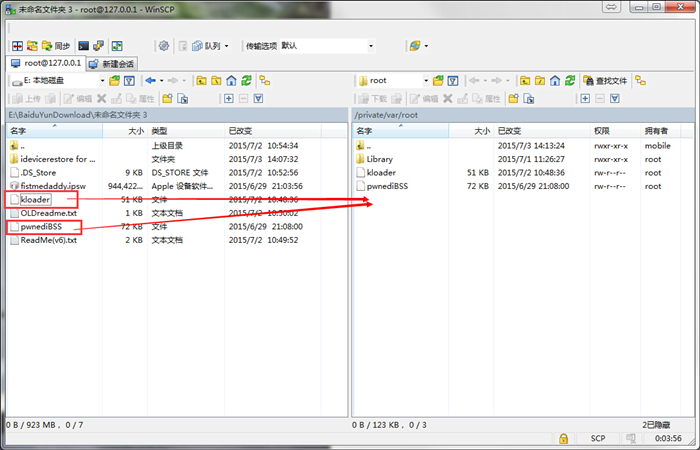Screen dimensions: 700x450
Task: Expand the arrow beside the globe icon
Action: tap(426, 46)
